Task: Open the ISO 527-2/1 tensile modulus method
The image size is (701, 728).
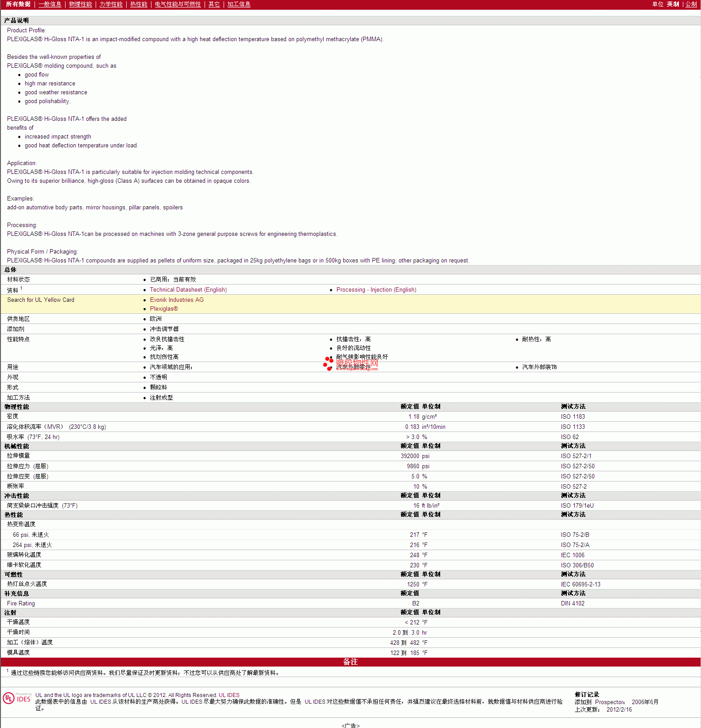Action: click(576, 456)
